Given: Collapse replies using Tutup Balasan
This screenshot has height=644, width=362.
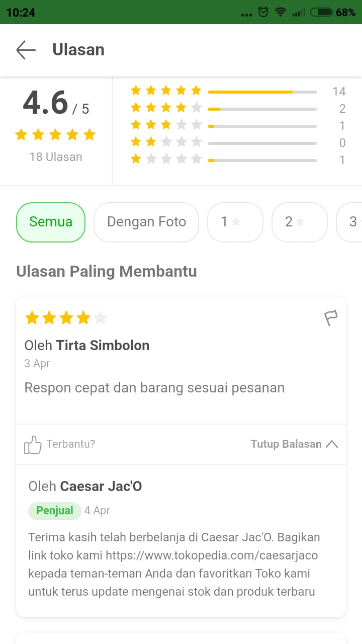Looking at the screenshot, I should [x=286, y=444].
